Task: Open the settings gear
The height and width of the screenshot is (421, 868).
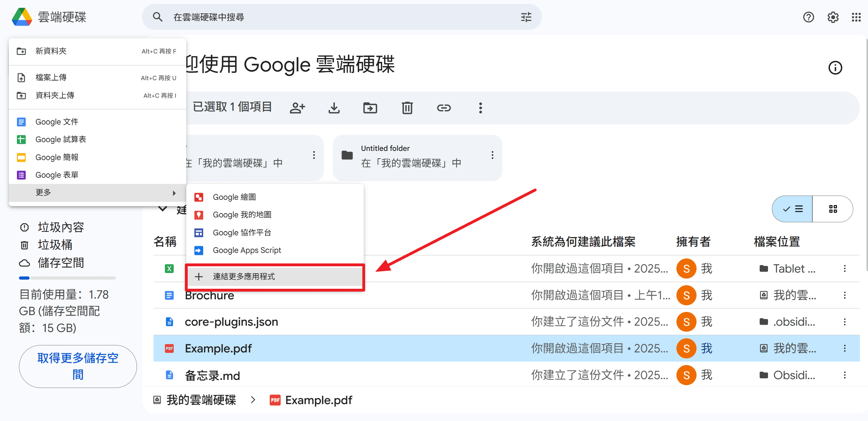Action: coord(833,17)
